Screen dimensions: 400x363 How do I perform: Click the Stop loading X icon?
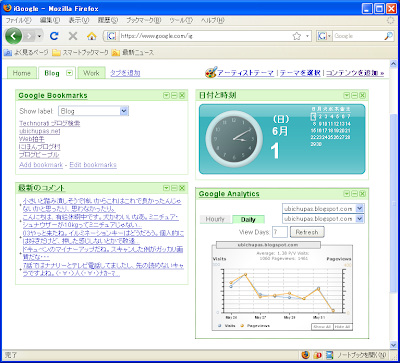pos(73,36)
